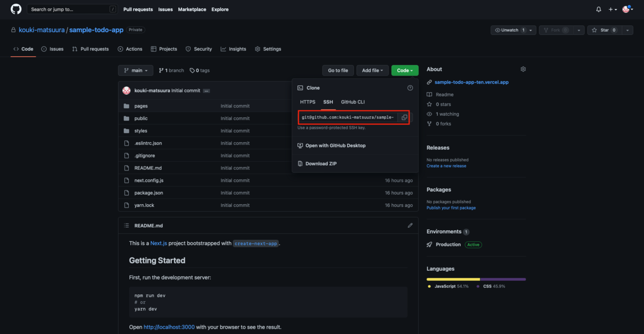Click the Readme link in About
The width and height of the screenshot is (644, 334).
point(444,94)
